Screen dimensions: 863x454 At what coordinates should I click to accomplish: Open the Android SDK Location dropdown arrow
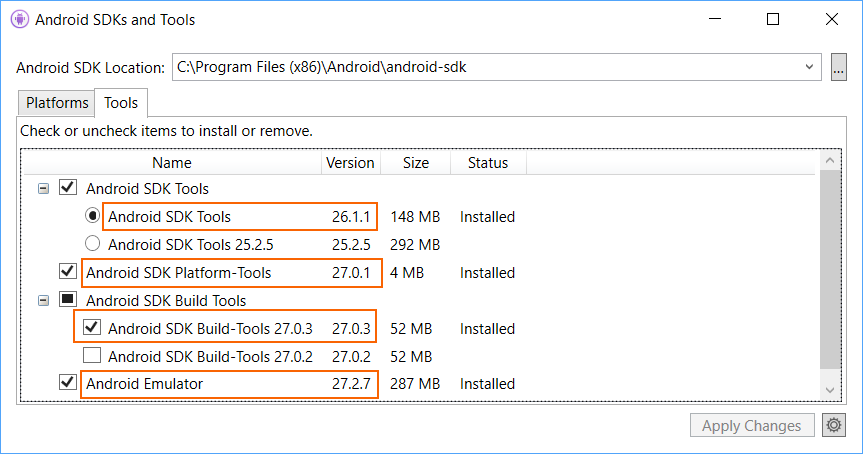(809, 67)
